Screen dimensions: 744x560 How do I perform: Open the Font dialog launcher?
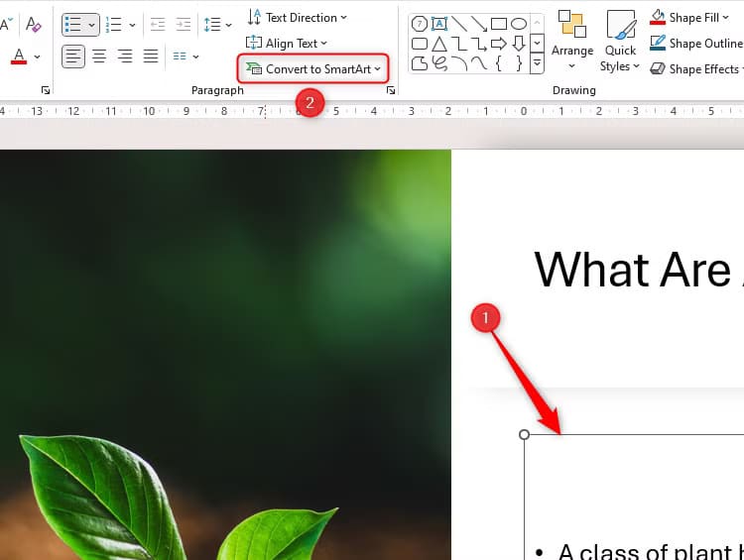tap(46, 90)
